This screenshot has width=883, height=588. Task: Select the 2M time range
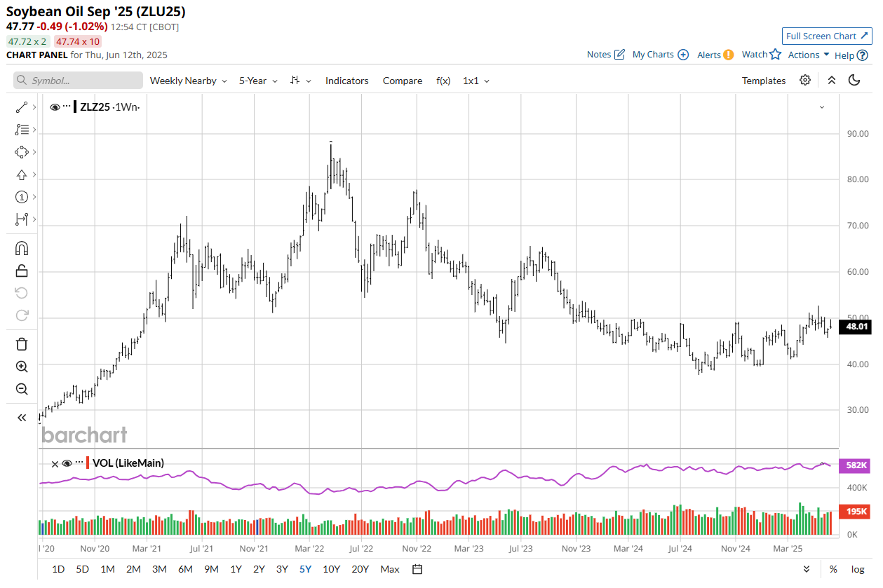pyautogui.click(x=133, y=569)
